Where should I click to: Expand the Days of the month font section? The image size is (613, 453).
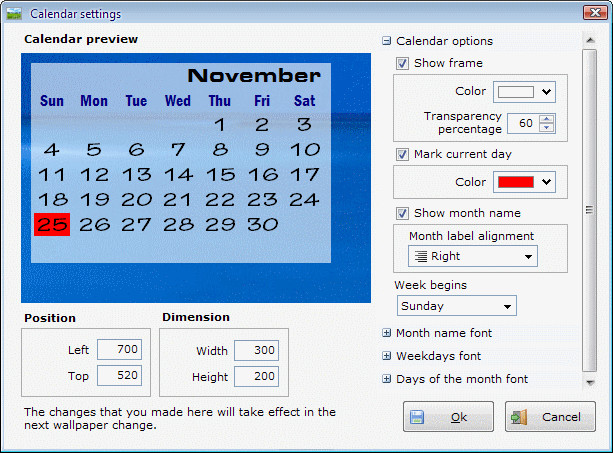click(x=386, y=379)
